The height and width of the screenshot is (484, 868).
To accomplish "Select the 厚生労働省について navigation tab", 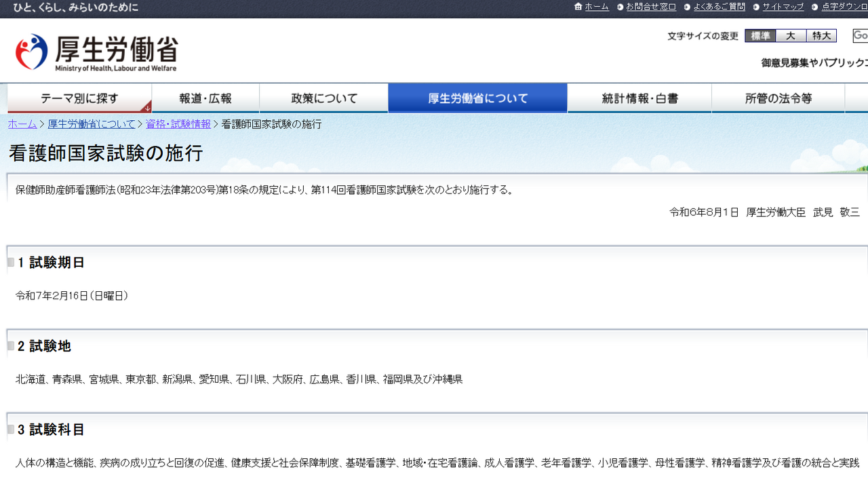I will (x=477, y=98).
